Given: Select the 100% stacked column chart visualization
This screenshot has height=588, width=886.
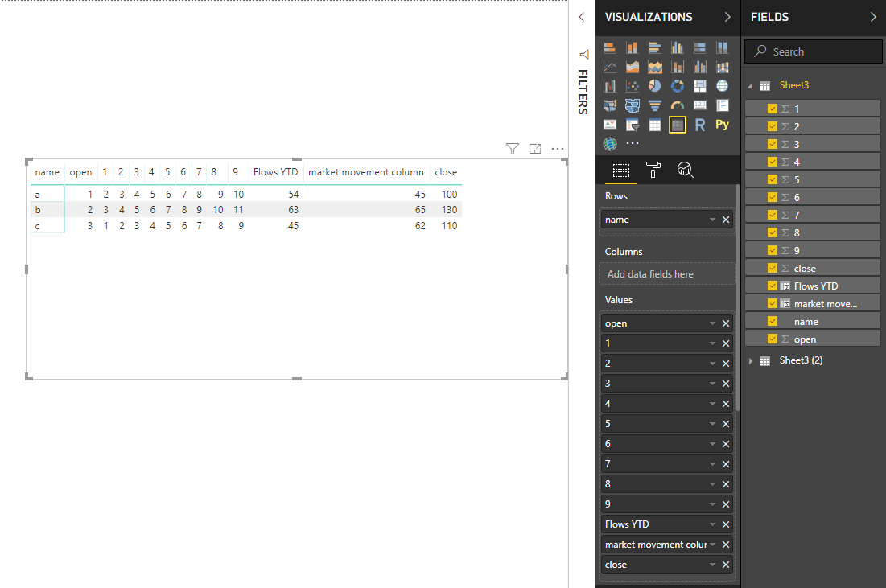Looking at the screenshot, I should coord(722,47).
